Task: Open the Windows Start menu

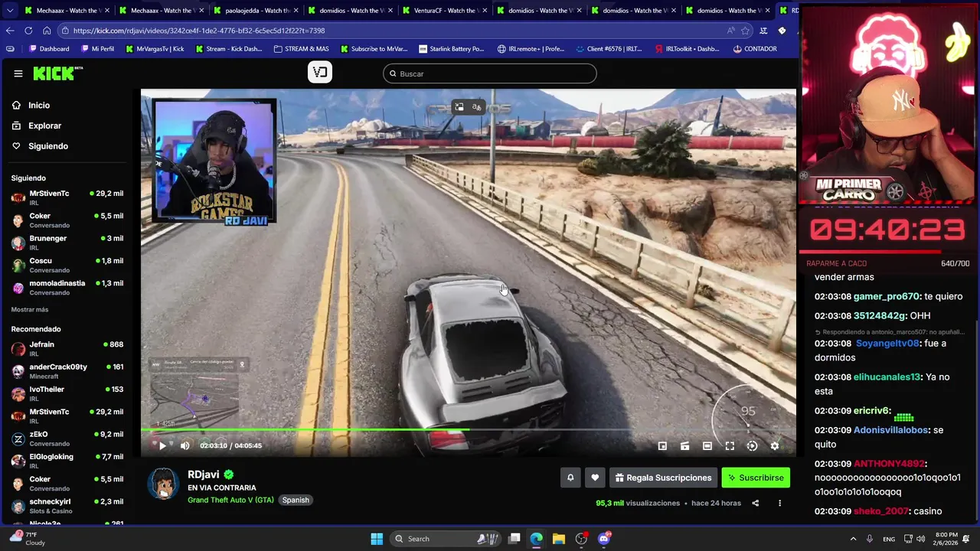Action: (x=377, y=539)
